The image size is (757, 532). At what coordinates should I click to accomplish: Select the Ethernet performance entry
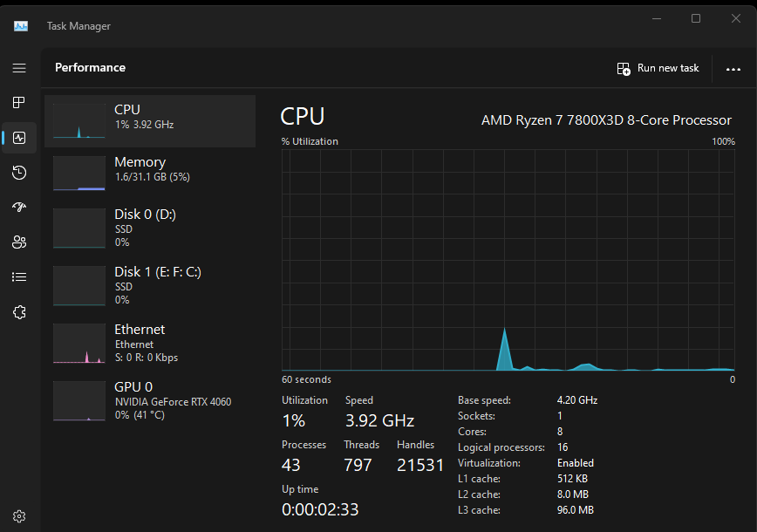[x=150, y=343]
